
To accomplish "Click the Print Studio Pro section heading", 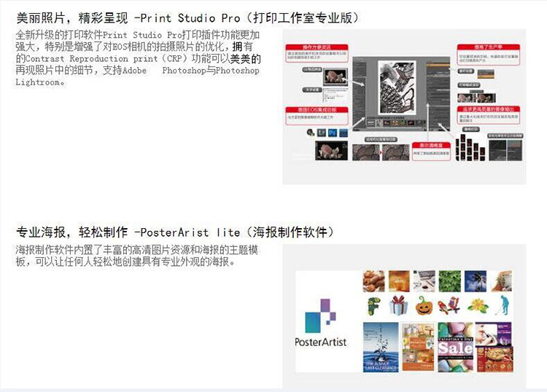I will tap(187, 17).
